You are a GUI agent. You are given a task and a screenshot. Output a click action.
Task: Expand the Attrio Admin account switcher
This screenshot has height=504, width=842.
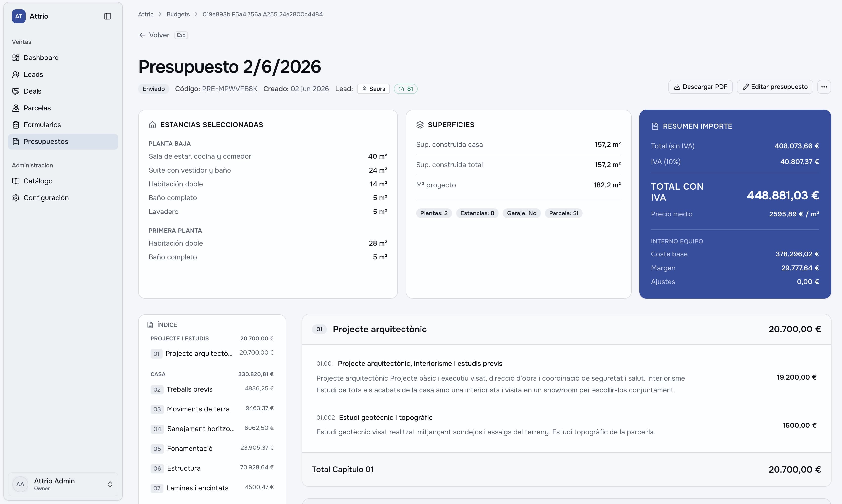tap(110, 484)
